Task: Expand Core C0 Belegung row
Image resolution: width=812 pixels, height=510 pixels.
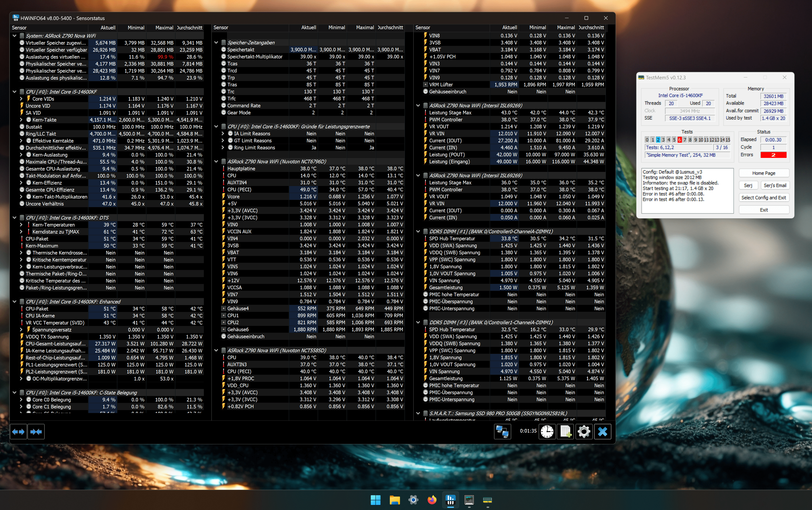Action: click(x=21, y=400)
